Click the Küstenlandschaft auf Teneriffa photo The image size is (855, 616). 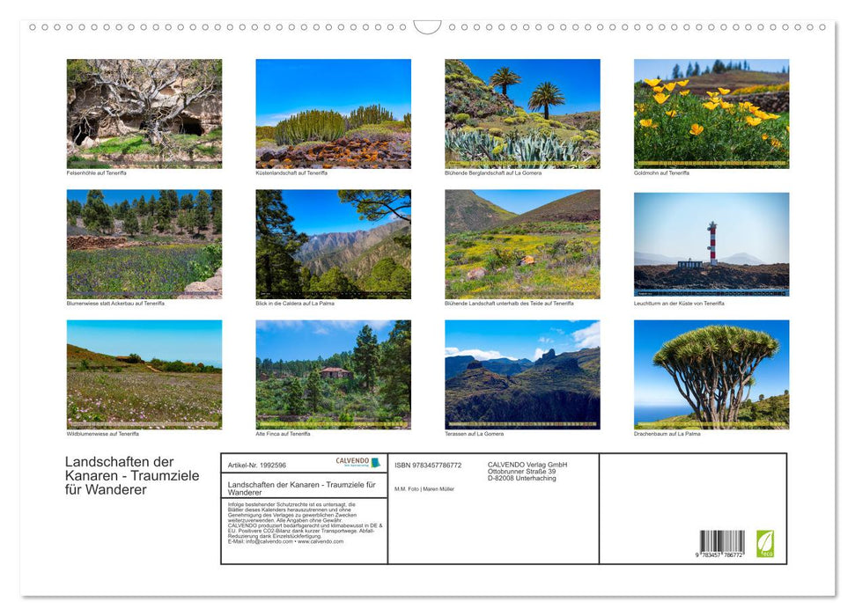coord(333,113)
